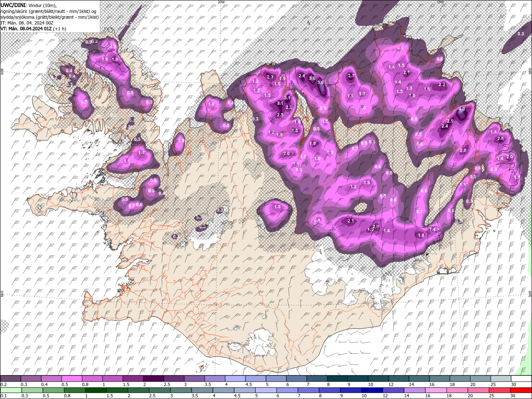Image resolution: width=532 pixels, height=399 pixels.
Task: Click the '4.0' snowfall value on the map
Action: (x=462, y=109)
